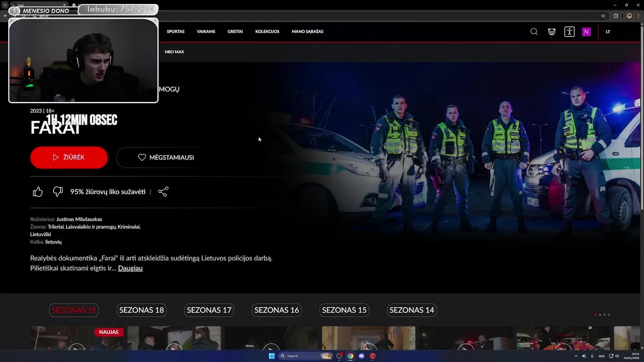This screenshot has width=644, height=362.
Task: Select the SEZONAS 15 tab
Action: click(344, 310)
